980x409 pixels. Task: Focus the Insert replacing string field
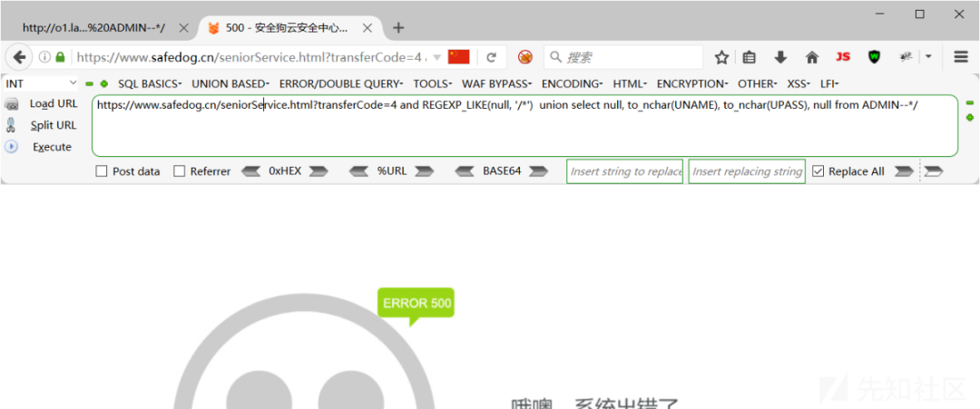point(747,171)
